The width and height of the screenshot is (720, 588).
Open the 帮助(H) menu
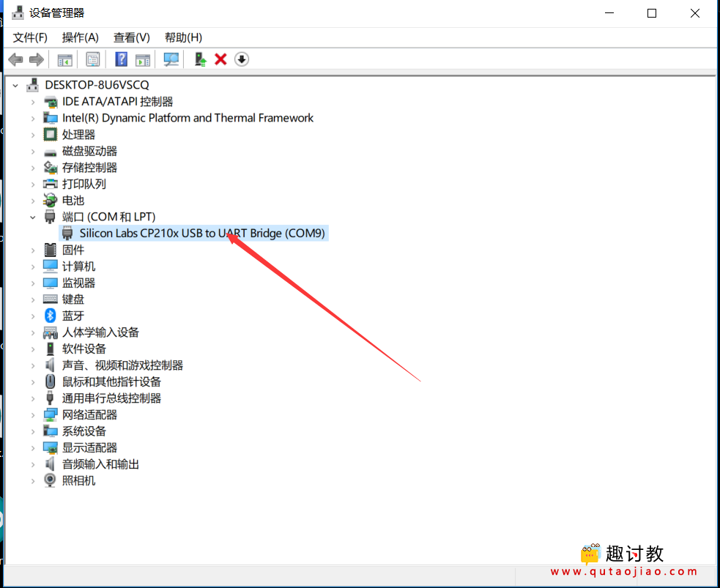coord(183,37)
